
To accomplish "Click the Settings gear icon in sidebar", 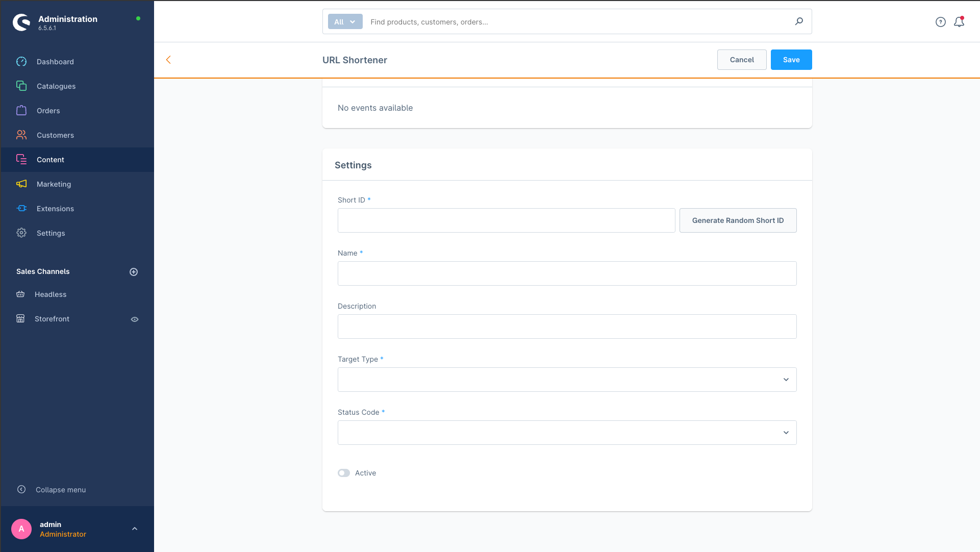I will pyautogui.click(x=21, y=232).
